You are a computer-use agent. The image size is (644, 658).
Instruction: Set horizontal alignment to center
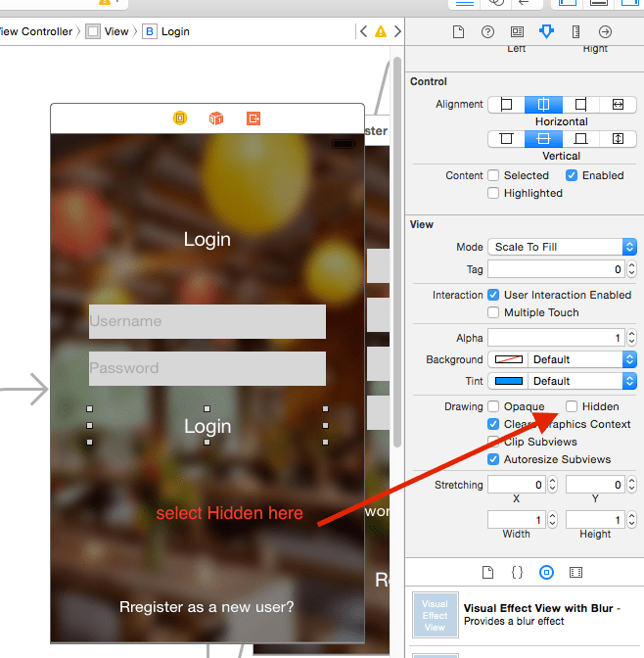[543, 104]
